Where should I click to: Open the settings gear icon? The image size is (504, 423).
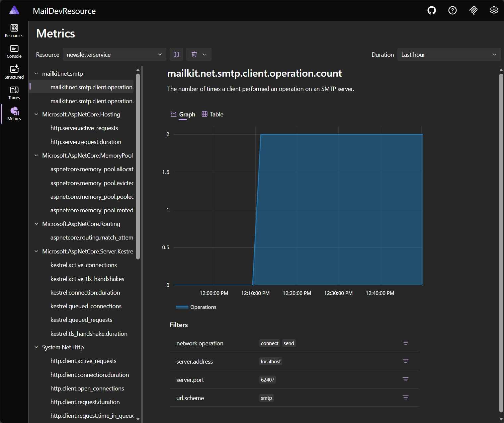(494, 10)
